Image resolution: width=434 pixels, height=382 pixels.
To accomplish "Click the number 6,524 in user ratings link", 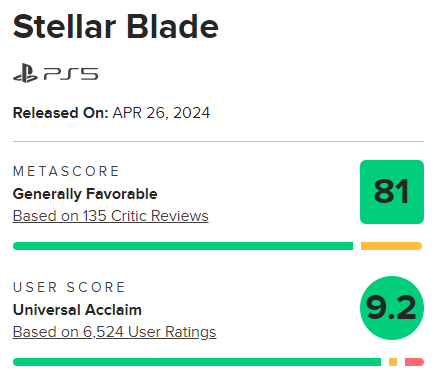I will tap(103, 332).
